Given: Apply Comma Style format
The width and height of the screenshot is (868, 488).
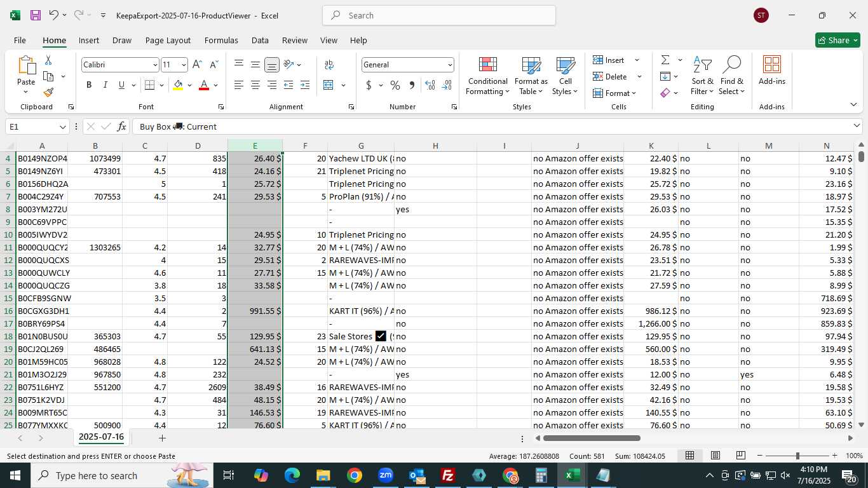Looking at the screenshot, I should coord(412,85).
